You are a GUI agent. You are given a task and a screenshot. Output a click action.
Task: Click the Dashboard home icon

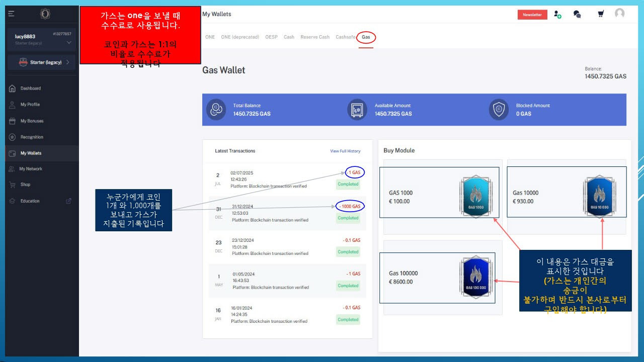coord(13,88)
